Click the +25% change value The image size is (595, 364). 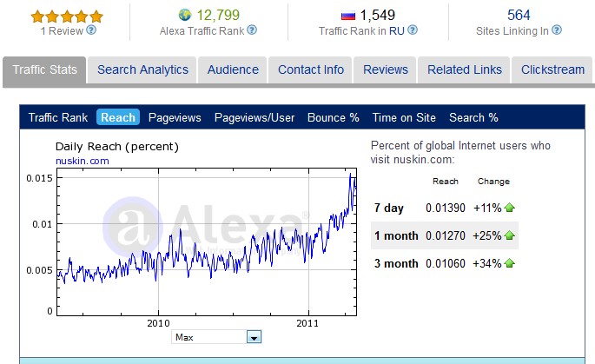coord(487,235)
